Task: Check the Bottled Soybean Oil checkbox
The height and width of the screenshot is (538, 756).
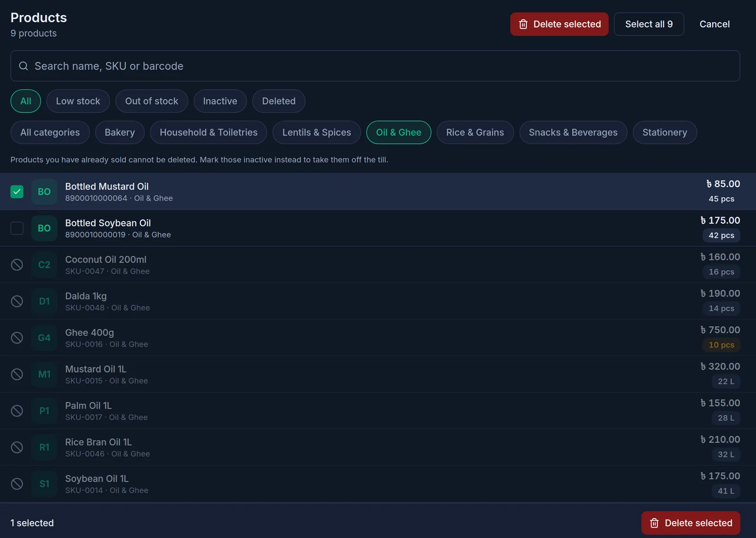Action: coord(17,228)
